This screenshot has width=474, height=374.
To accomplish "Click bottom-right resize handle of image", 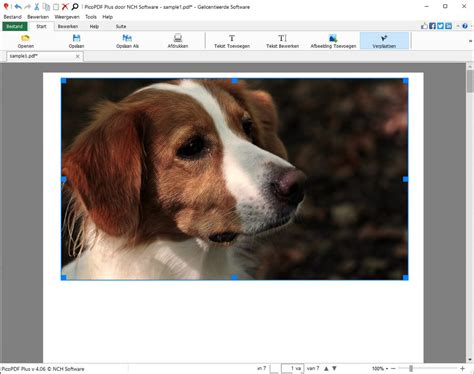I will click(406, 278).
